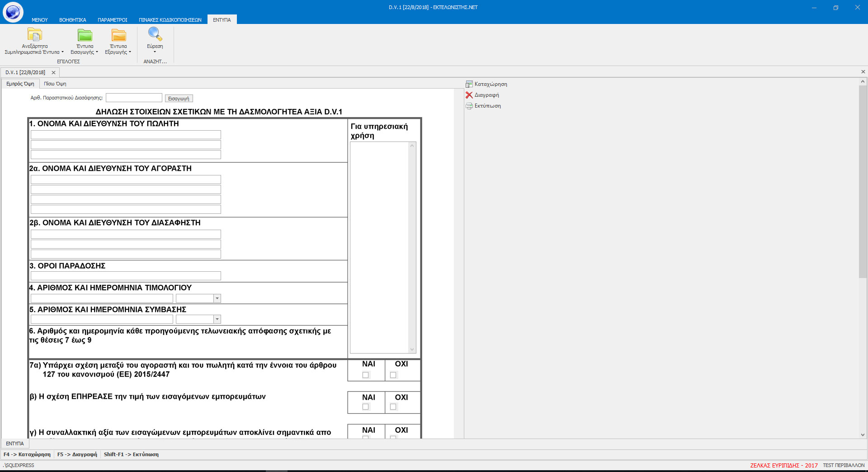Click the red Διαγραφή delete icon
Viewport: 868px width, 472px height.
469,95
